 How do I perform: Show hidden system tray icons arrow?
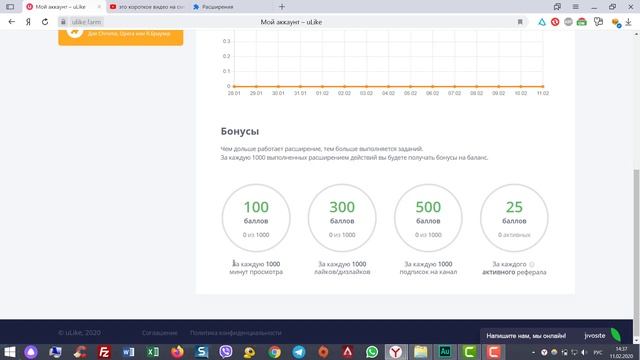tap(533, 352)
